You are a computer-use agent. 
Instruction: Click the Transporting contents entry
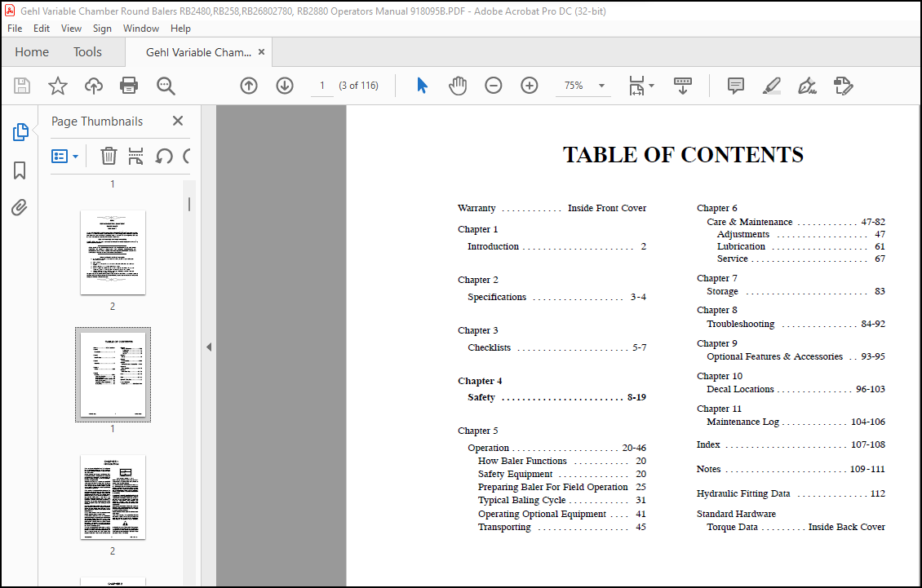tap(561, 527)
